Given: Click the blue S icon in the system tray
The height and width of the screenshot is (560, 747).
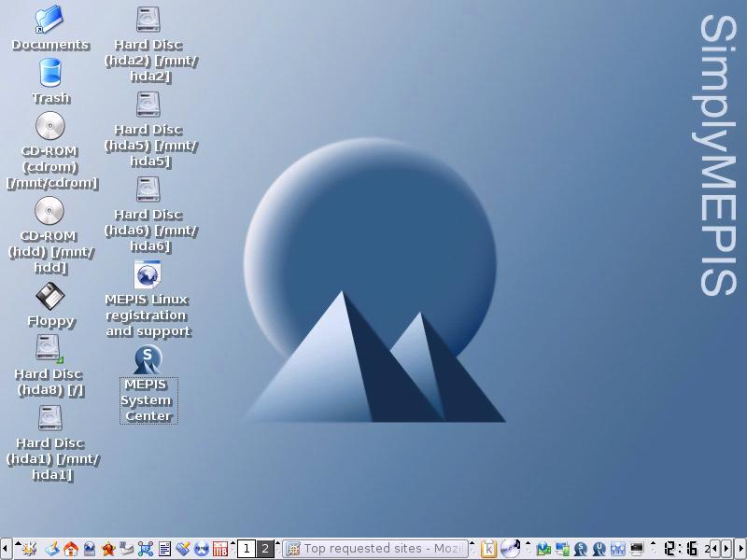Looking at the screenshot, I should point(581,550).
